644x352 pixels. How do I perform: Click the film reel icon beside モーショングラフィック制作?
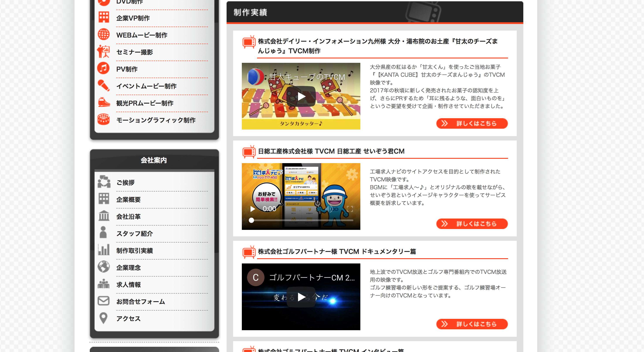point(103,120)
